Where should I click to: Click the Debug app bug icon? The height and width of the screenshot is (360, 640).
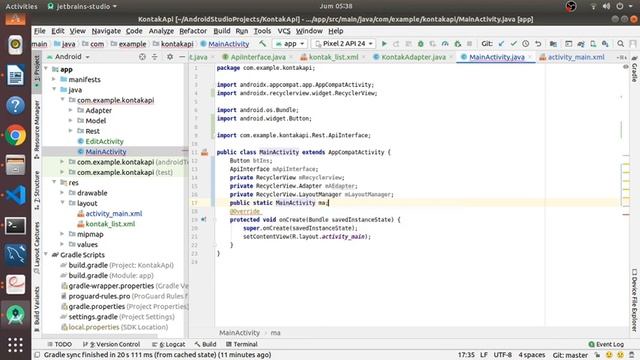pyautogui.click(x=420, y=44)
